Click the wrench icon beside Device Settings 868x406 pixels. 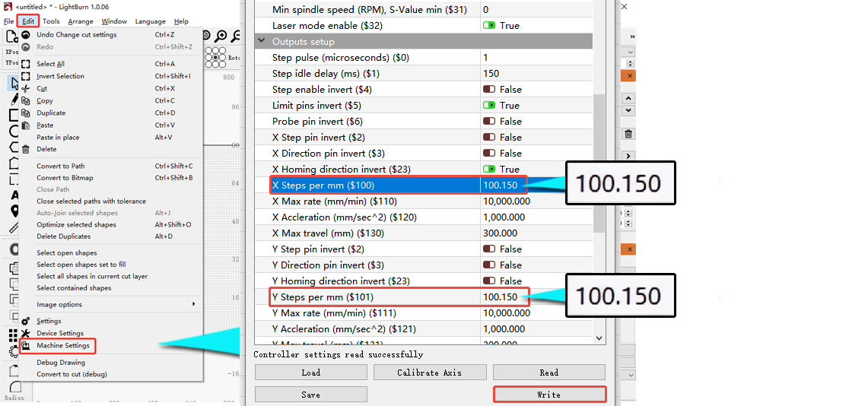click(x=25, y=333)
